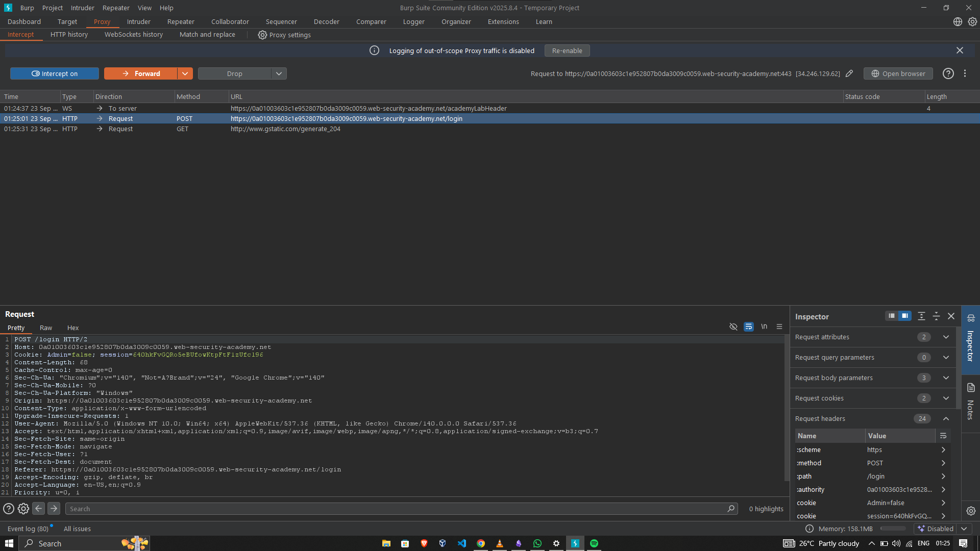Expand Request cookies section
Viewport: 980px width, 551px height.
tap(946, 398)
